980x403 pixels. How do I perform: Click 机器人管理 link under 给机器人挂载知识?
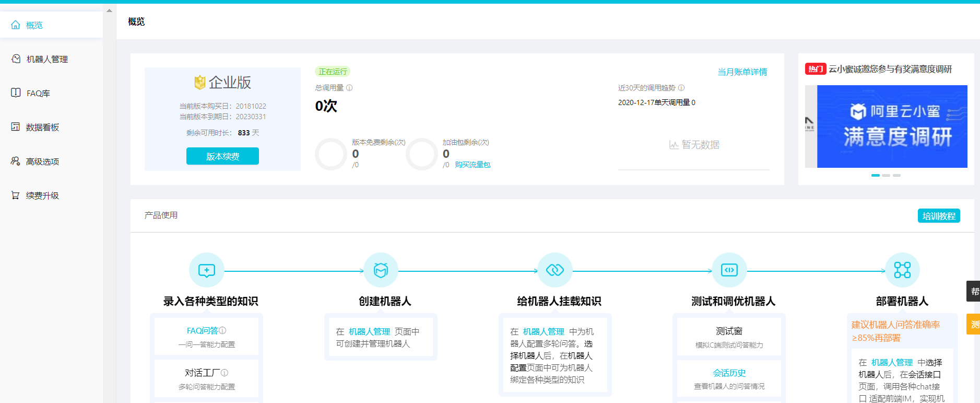[544, 331]
